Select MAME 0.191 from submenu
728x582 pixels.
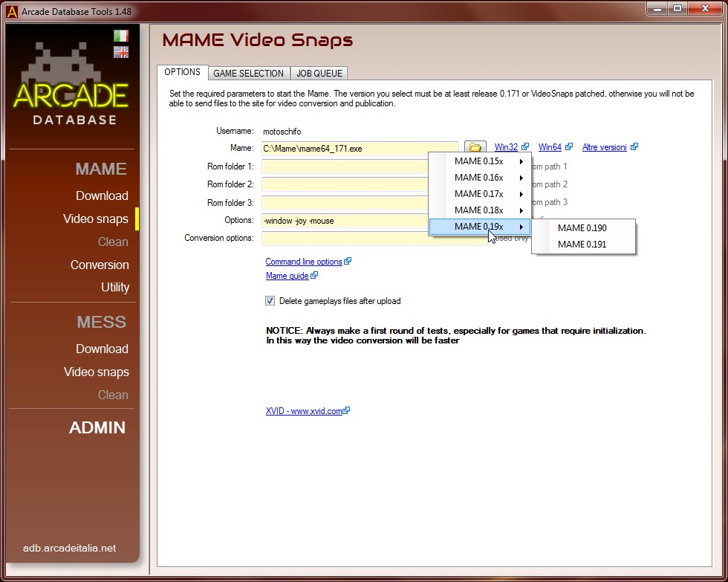coord(583,245)
